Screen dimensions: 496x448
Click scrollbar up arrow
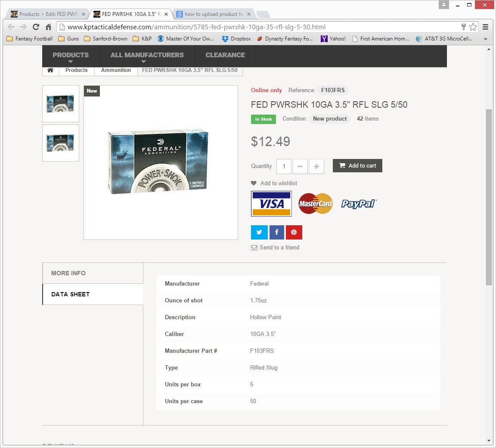click(x=489, y=50)
